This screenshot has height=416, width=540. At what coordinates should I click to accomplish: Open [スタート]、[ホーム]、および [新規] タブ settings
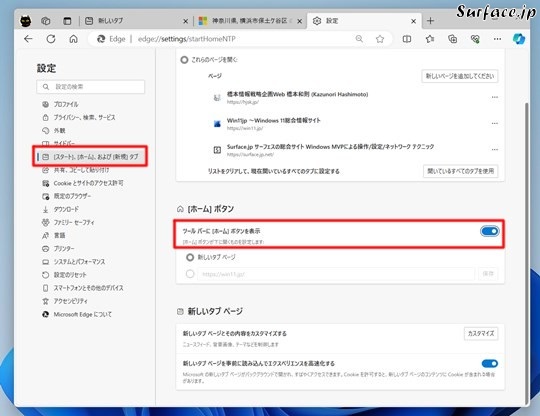click(90, 157)
